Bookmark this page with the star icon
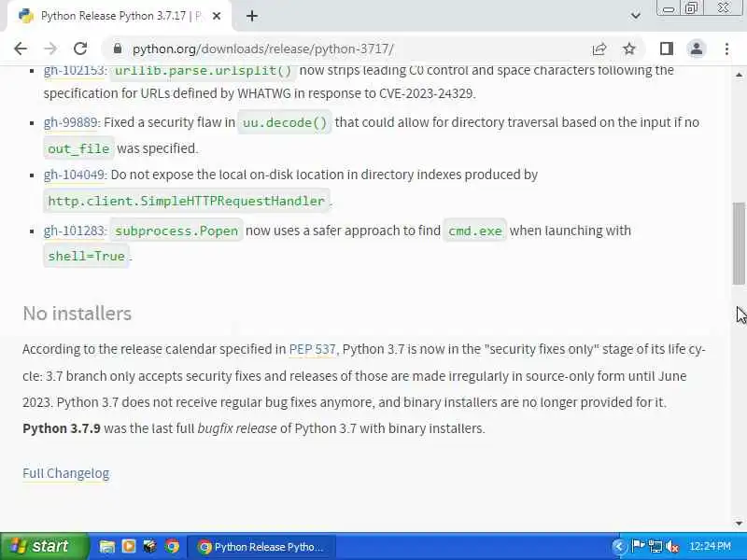Screen dimensions: 747x560 [x=629, y=49]
